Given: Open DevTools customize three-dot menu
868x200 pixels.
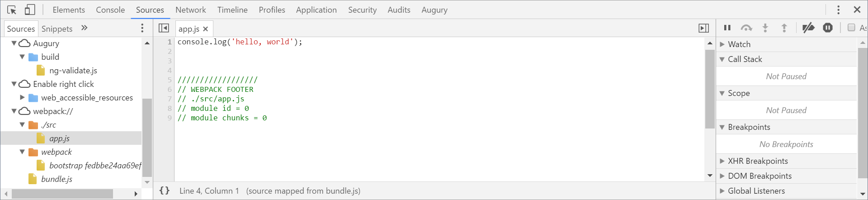Looking at the screenshot, I should pos(838,10).
